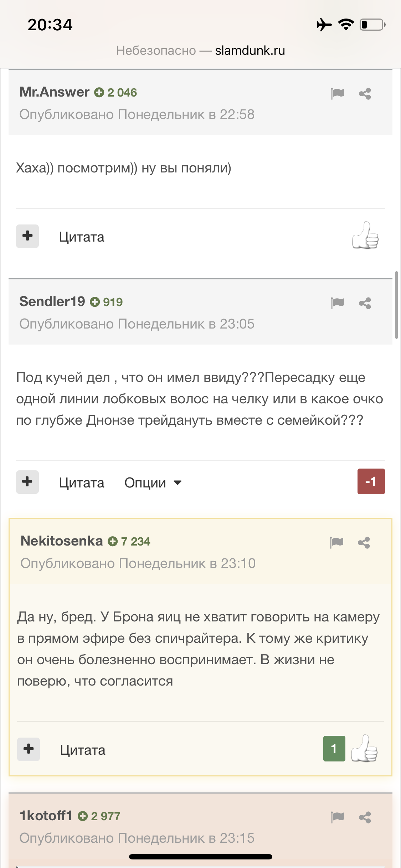The image size is (401, 868).
Task: Share 1kotoff1's post
Action: coord(365,817)
